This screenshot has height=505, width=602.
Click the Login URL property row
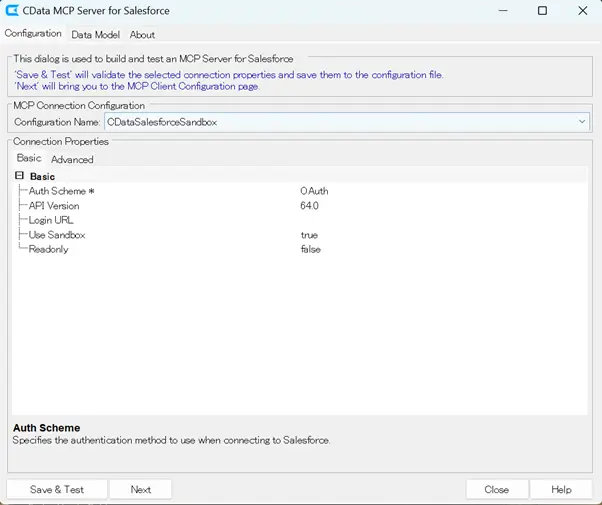click(51, 220)
